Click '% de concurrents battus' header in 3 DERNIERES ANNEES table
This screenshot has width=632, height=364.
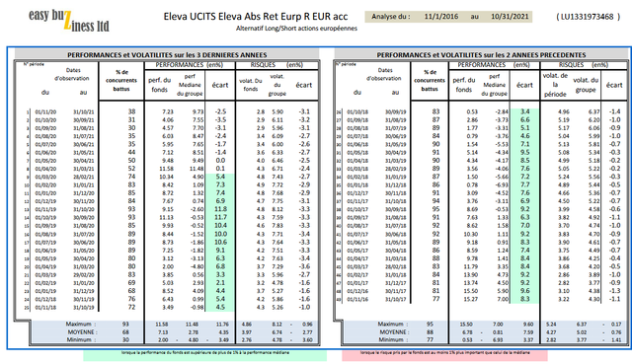click(121, 81)
